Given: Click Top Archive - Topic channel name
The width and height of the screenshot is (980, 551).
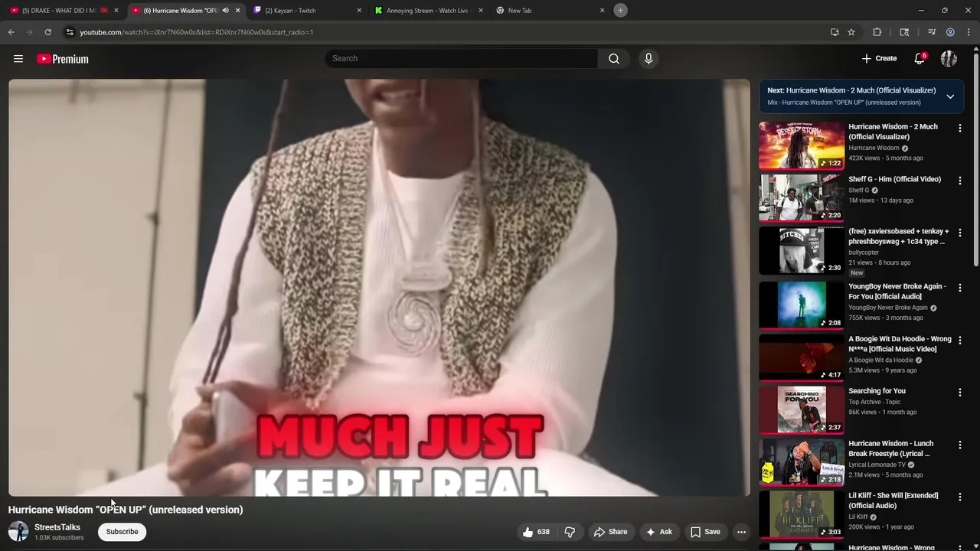Looking at the screenshot, I should [874, 402].
